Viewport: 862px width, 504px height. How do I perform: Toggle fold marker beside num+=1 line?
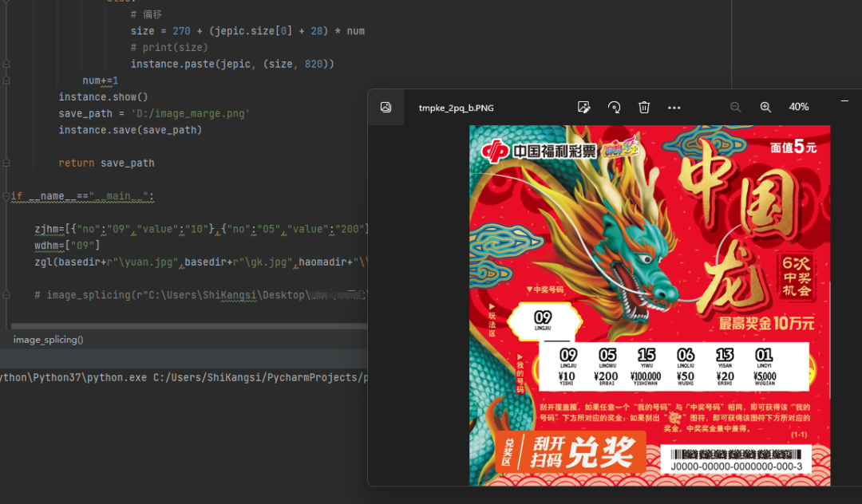pos(6,81)
